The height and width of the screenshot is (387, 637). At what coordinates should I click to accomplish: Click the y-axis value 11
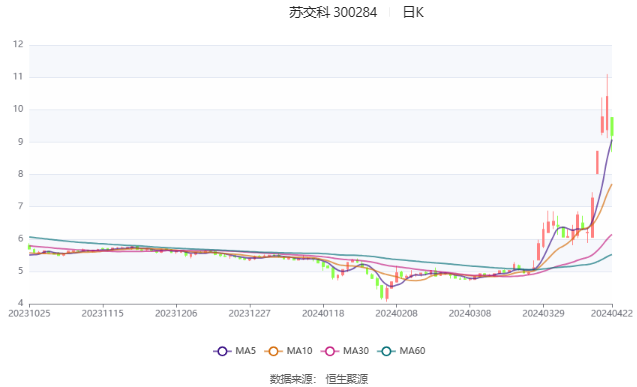(x=18, y=77)
